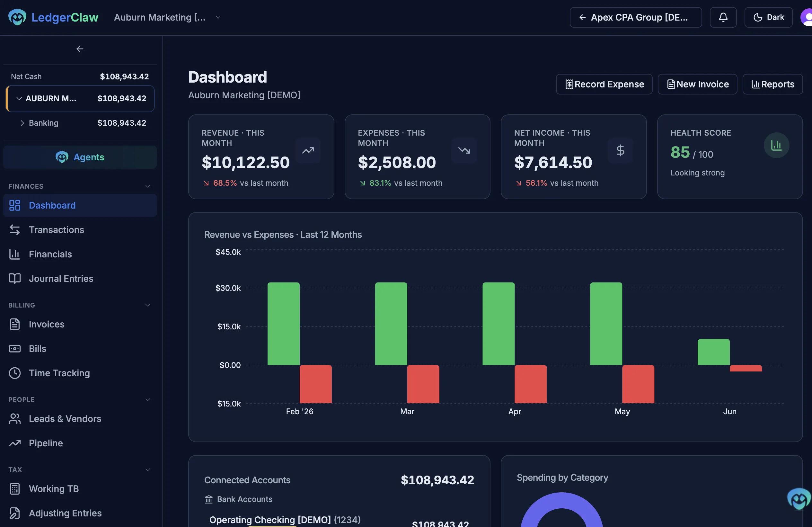This screenshot has width=812, height=527.
Task: Open Pipeline page
Action: tap(80, 443)
